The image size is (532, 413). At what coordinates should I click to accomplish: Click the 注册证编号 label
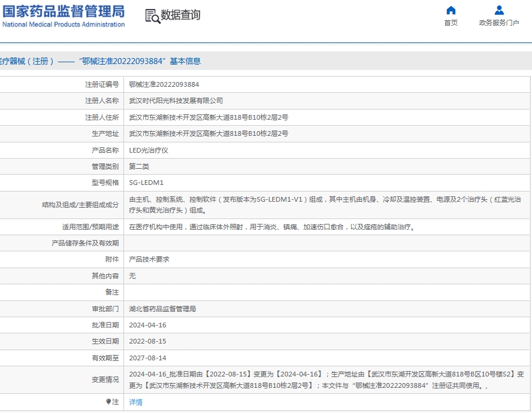tap(102, 84)
